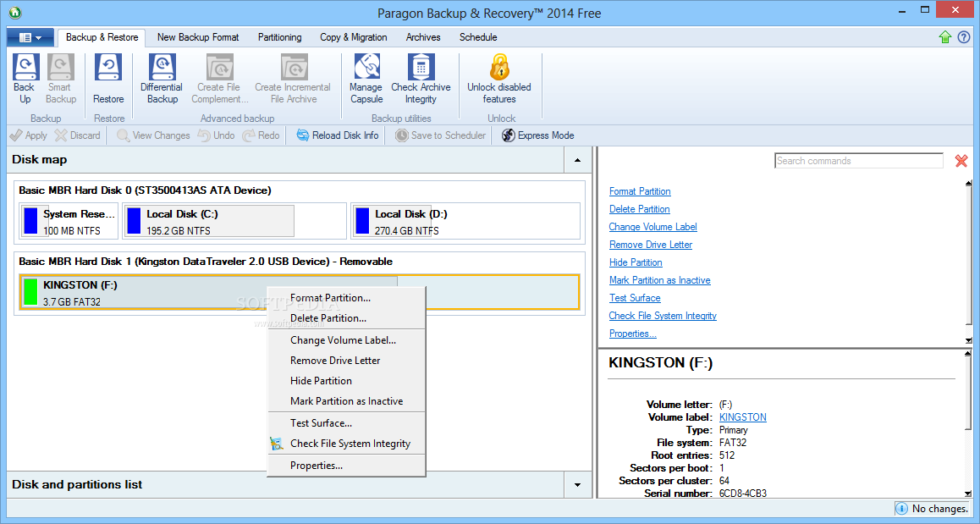Open the New Backup Format tab

pos(198,37)
